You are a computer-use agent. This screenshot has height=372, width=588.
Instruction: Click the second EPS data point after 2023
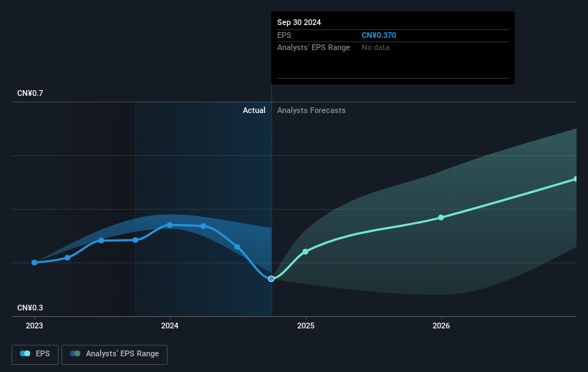[x=67, y=258]
